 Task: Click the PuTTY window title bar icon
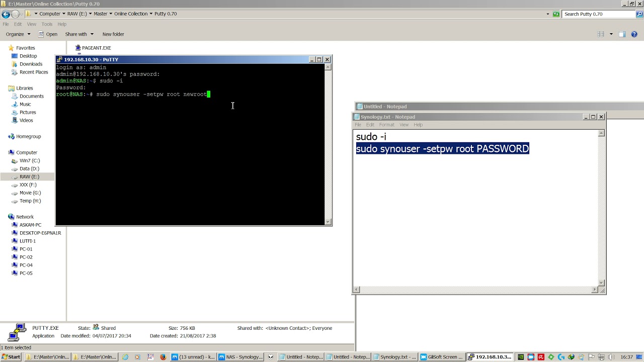(60, 59)
